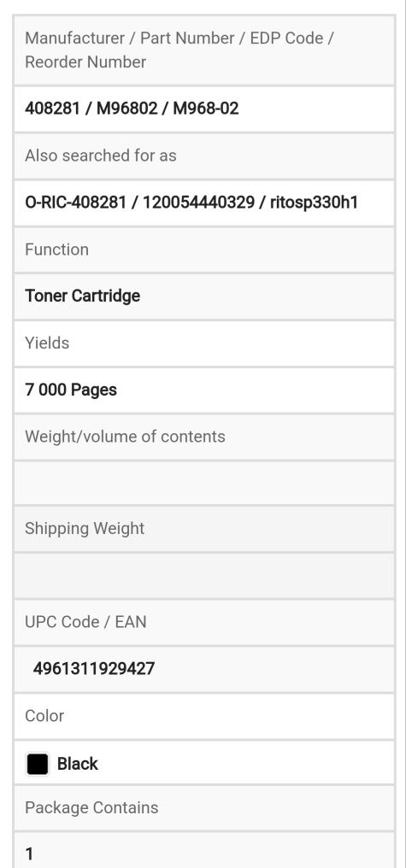
Task: Click the Package Contains label
Action: [x=91, y=807]
